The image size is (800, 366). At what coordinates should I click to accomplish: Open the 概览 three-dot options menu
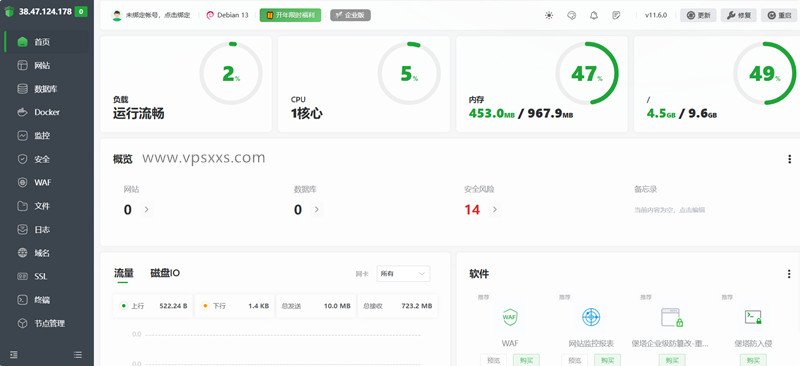789,159
